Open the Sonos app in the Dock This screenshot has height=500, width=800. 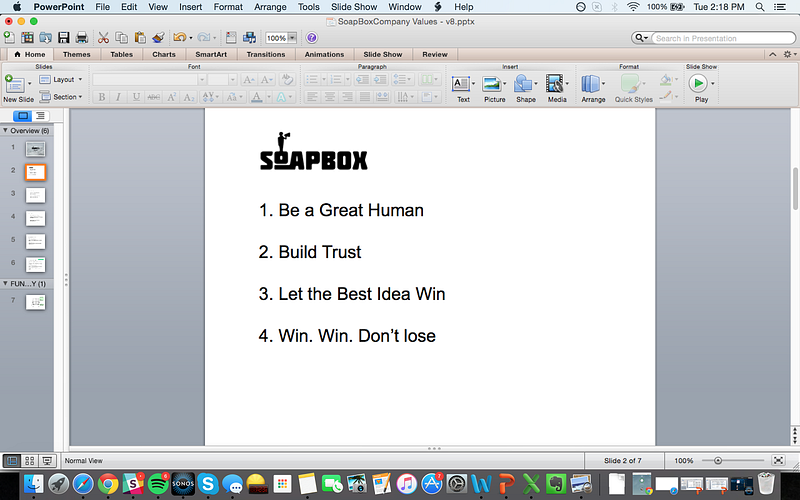point(183,484)
